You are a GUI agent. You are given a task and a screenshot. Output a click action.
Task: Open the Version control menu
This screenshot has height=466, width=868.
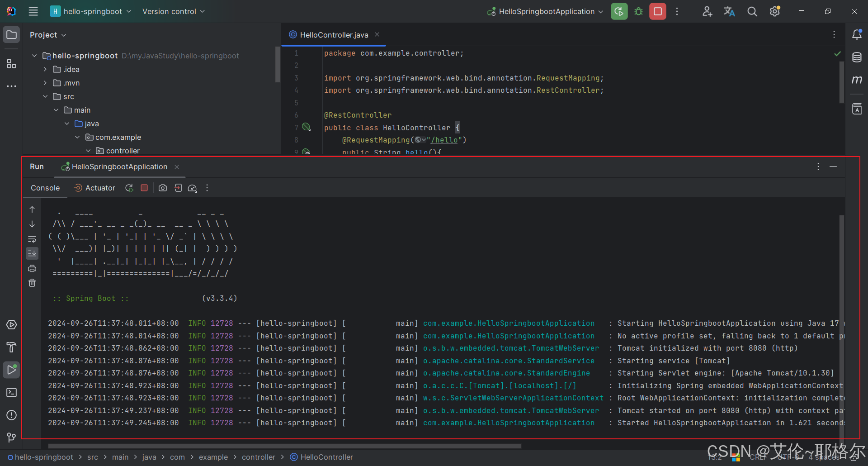(x=173, y=11)
